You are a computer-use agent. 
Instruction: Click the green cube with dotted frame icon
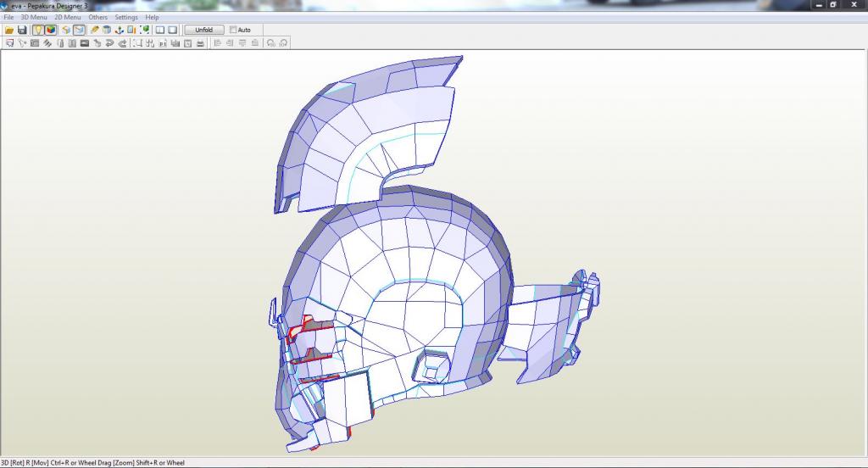(x=144, y=30)
